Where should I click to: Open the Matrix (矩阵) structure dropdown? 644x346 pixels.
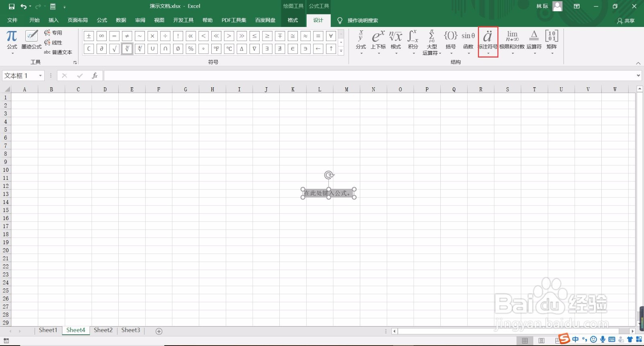point(552,42)
